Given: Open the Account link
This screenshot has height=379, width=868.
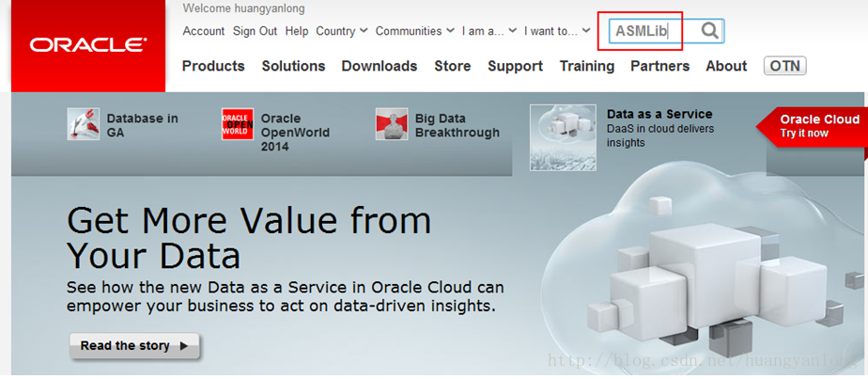Looking at the screenshot, I should 204,31.
